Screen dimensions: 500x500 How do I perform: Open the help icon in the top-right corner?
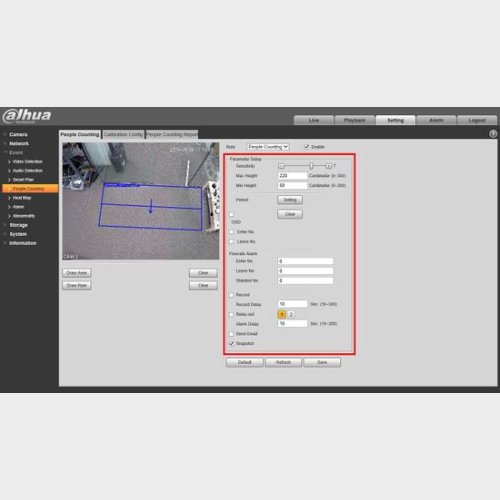[493, 134]
